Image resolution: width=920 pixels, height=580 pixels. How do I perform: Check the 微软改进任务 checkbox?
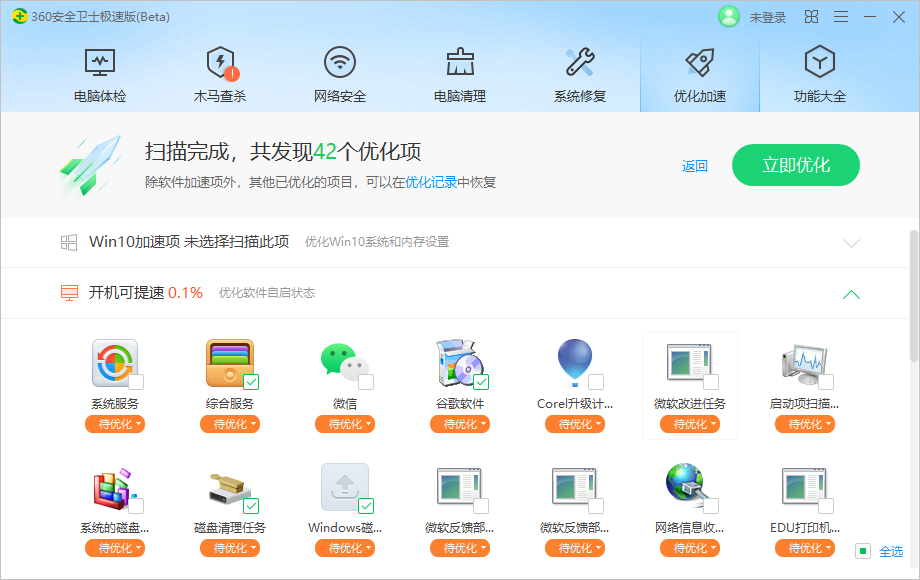point(711,382)
